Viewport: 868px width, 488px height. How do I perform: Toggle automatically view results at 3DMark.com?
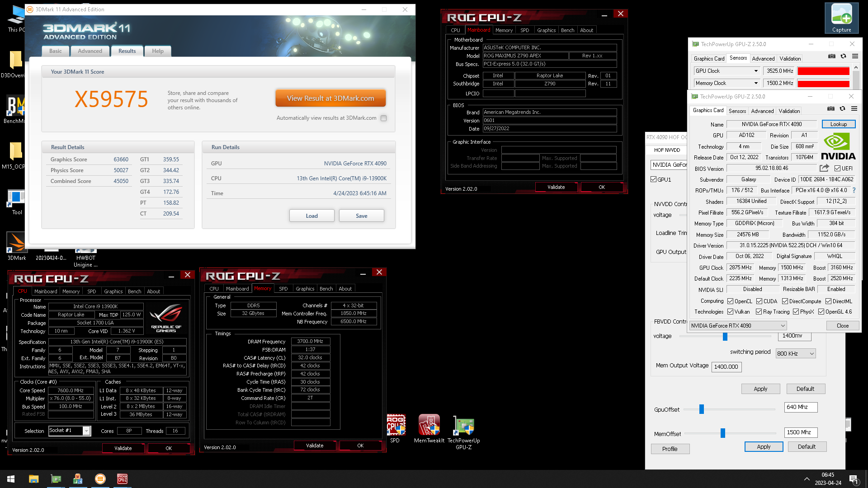pos(383,118)
